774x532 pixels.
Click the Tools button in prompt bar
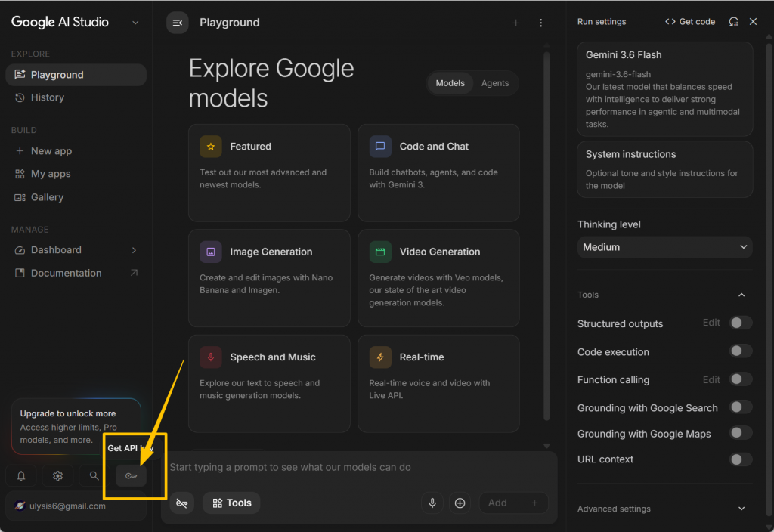pyautogui.click(x=231, y=503)
